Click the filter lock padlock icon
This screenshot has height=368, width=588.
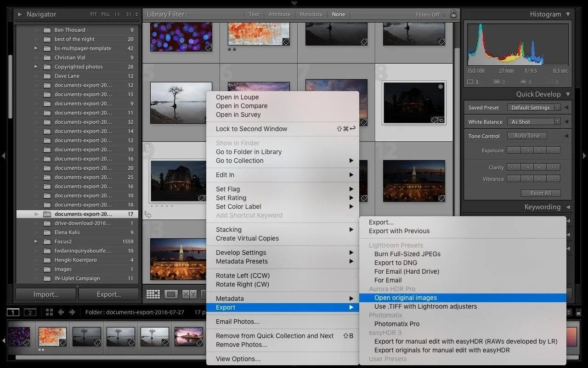(x=453, y=14)
